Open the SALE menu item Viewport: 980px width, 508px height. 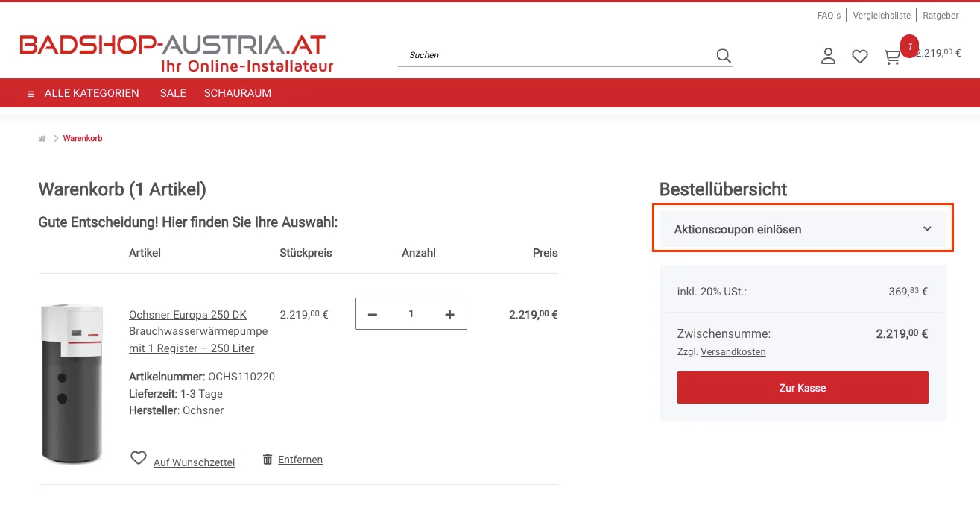pyautogui.click(x=173, y=93)
